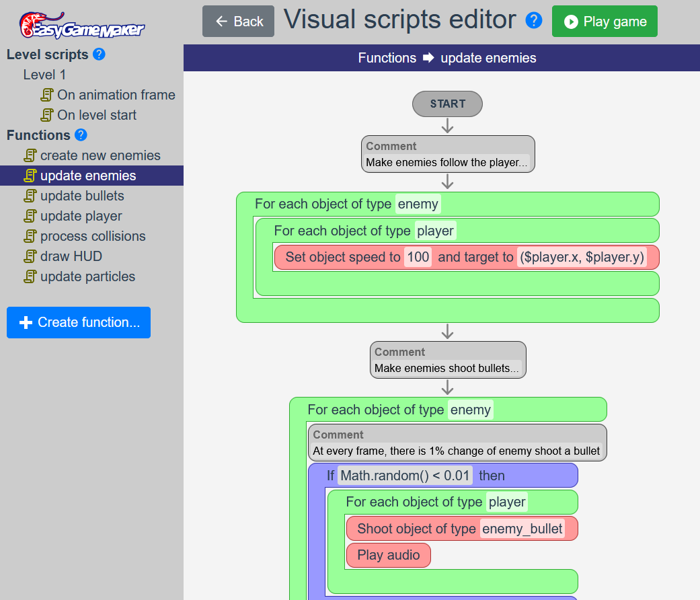Click the EasyGameMaker logo
Viewport: 700px width, 600px height.
click(x=81, y=24)
